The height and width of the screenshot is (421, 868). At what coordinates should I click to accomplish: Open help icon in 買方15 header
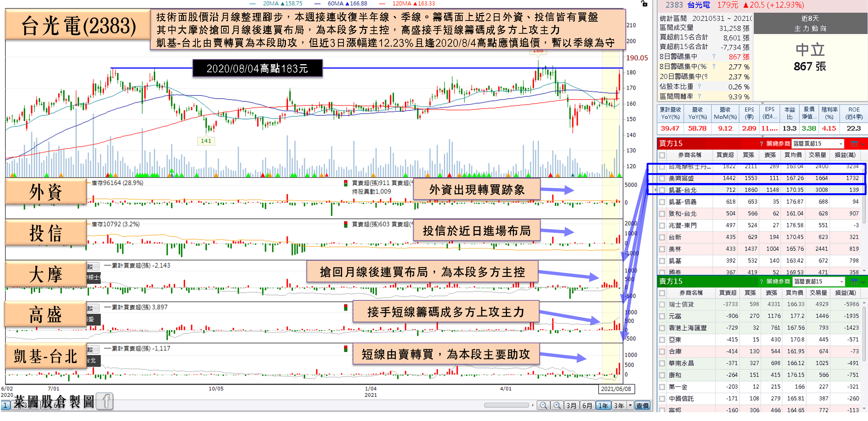pyautogui.click(x=761, y=144)
